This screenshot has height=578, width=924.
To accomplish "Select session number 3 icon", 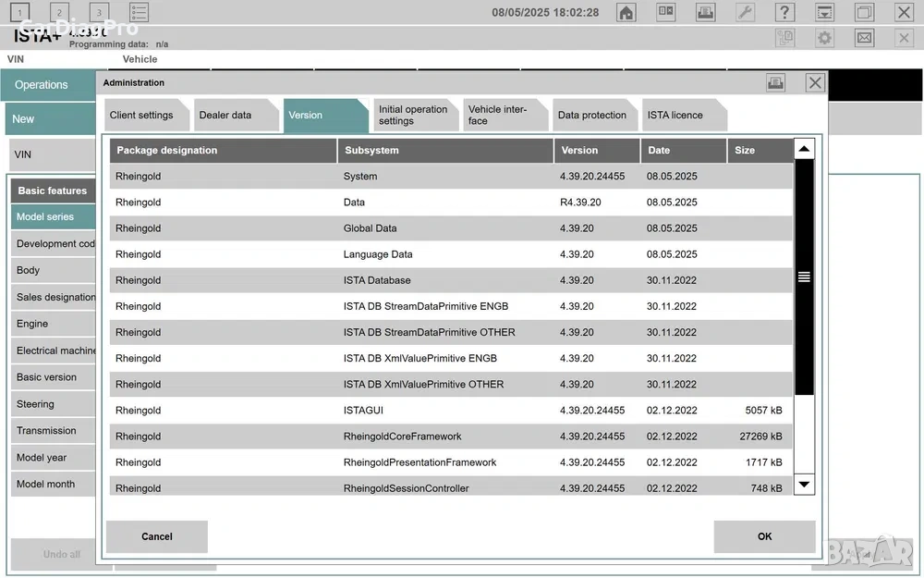I will (98, 13).
